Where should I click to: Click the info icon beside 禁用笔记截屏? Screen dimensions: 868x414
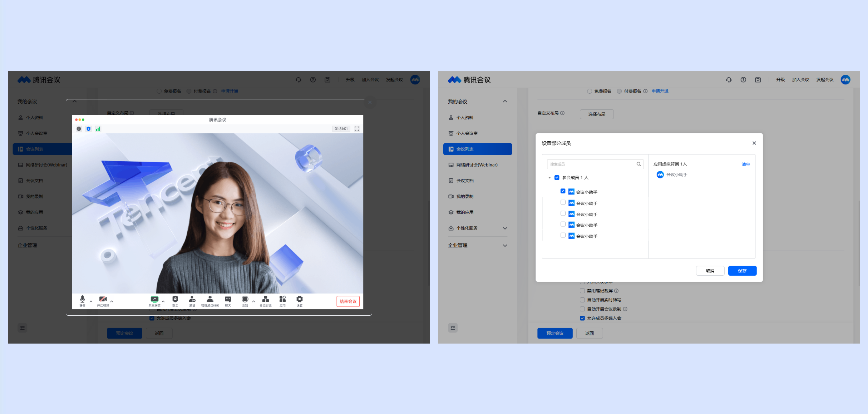pyautogui.click(x=616, y=291)
